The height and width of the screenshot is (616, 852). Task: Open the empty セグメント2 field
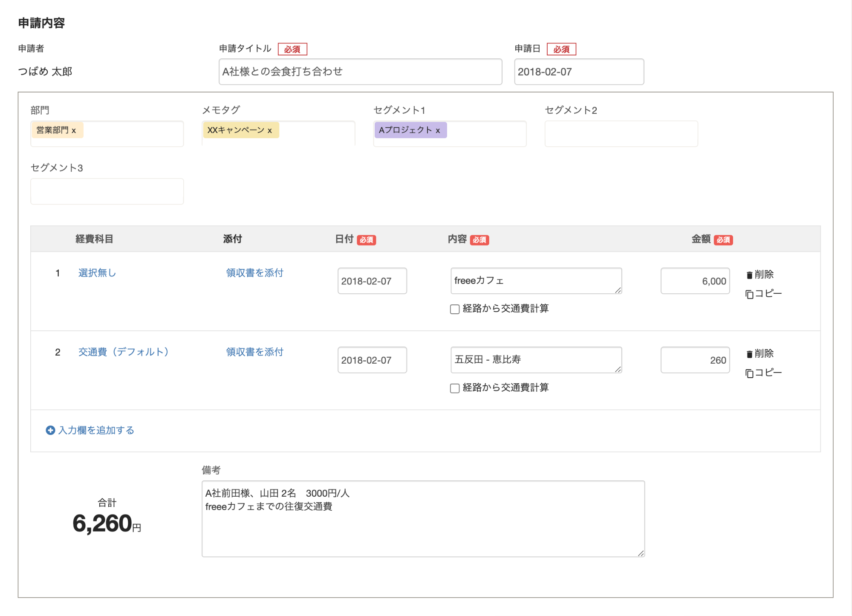621,133
